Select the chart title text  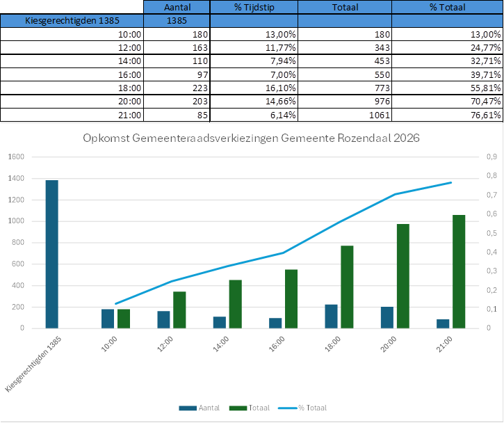coord(251,138)
